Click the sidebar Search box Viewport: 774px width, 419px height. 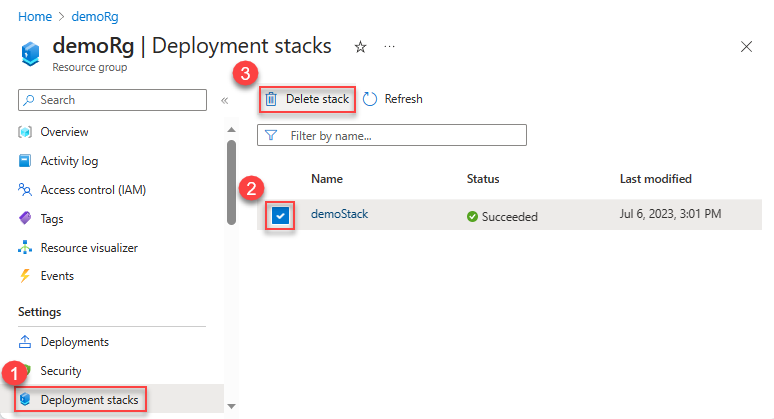(x=113, y=100)
